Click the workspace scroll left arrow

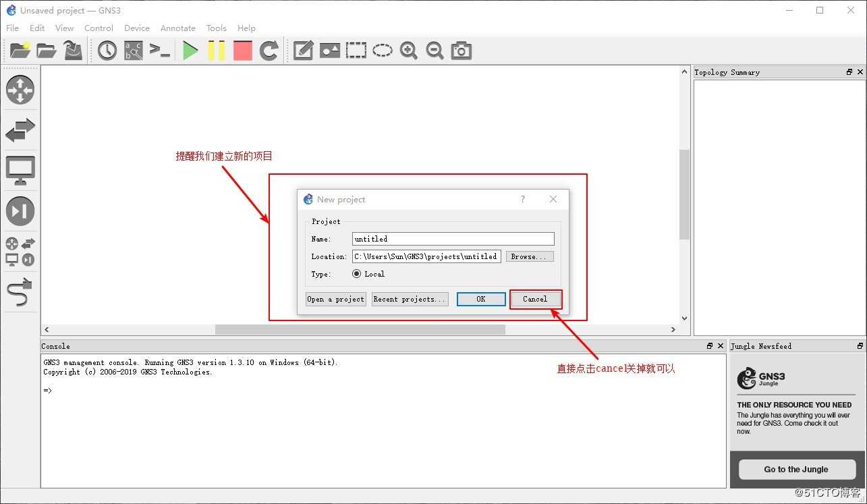(47, 329)
